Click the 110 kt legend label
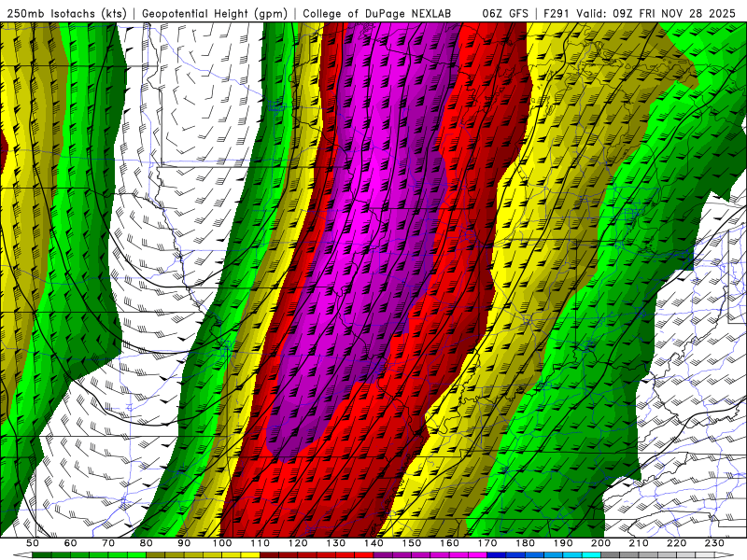The height and width of the screenshot is (560, 747). click(x=261, y=543)
